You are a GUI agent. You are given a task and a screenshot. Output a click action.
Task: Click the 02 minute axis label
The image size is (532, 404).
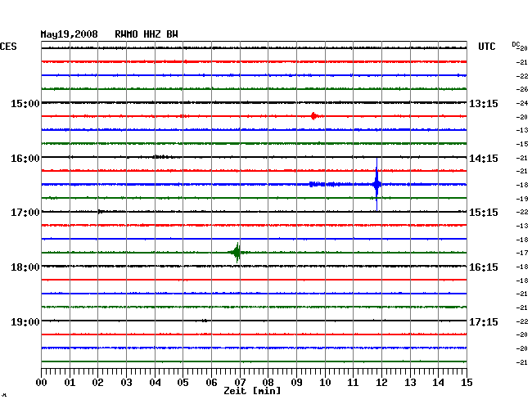(x=97, y=383)
